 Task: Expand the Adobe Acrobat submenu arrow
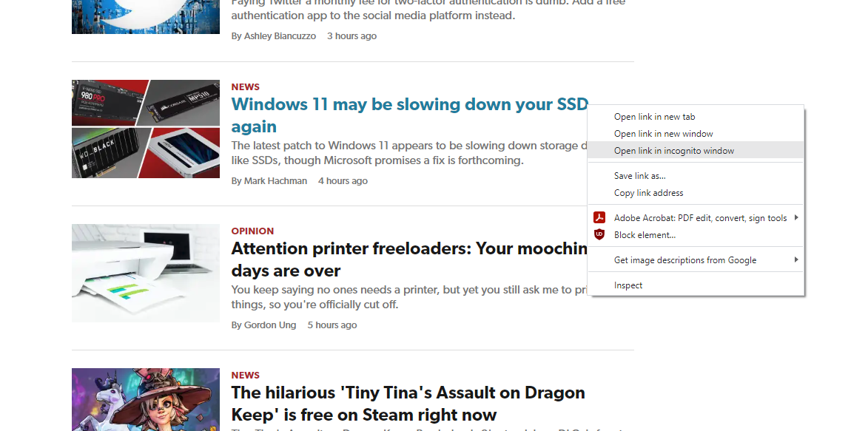click(796, 217)
